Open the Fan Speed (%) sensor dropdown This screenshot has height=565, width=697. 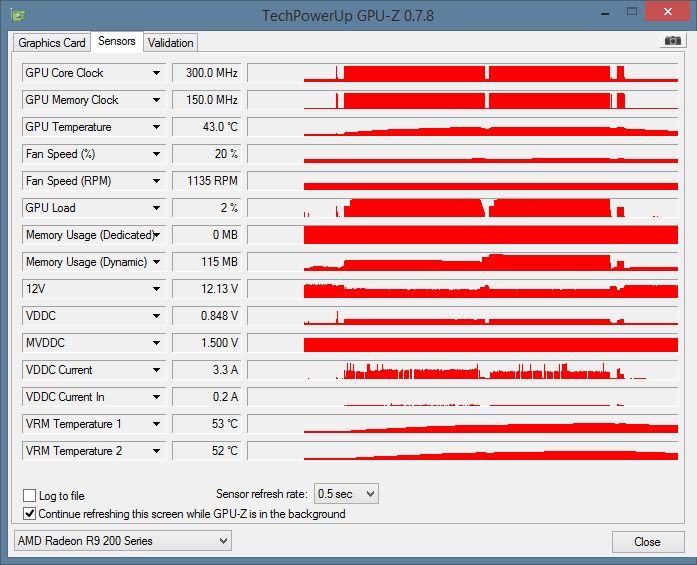coord(94,154)
